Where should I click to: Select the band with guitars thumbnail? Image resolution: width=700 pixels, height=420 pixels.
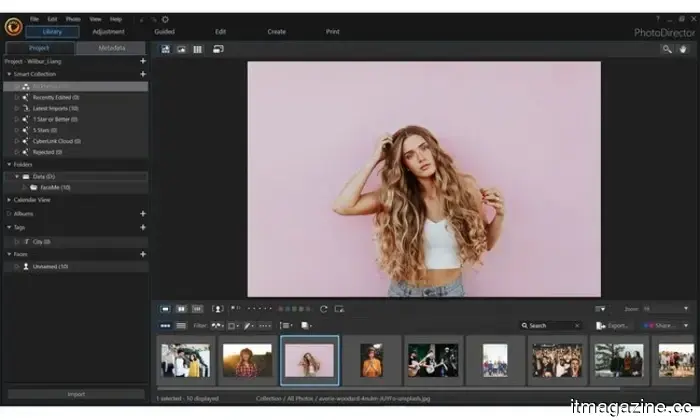433,361
